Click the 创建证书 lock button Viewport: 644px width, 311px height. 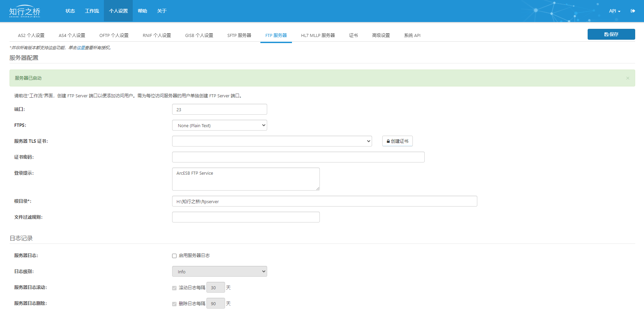[397, 141]
